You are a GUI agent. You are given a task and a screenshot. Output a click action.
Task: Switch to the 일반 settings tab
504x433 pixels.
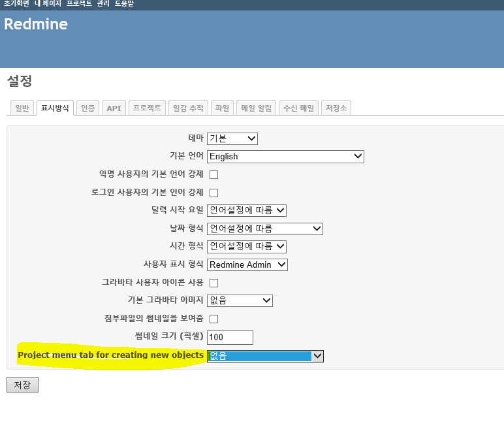(x=22, y=108)
